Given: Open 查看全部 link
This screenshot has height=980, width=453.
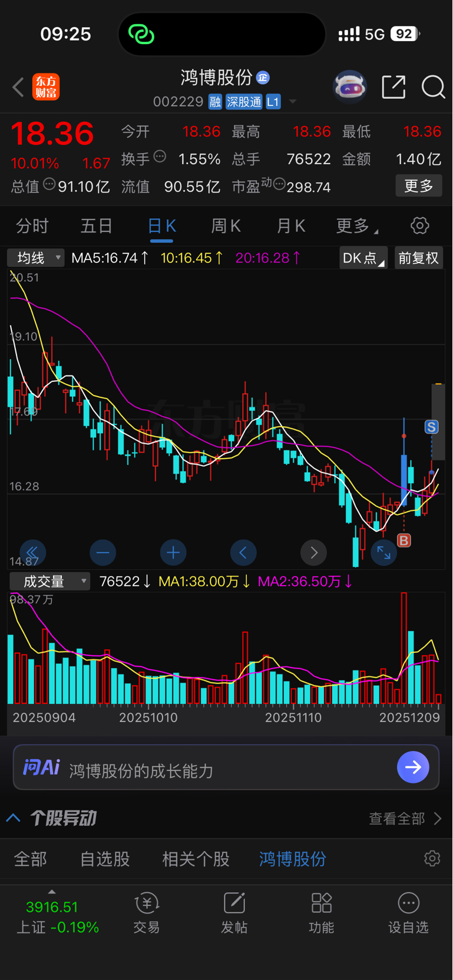Looking at the screenshot, I should [405, 819].
